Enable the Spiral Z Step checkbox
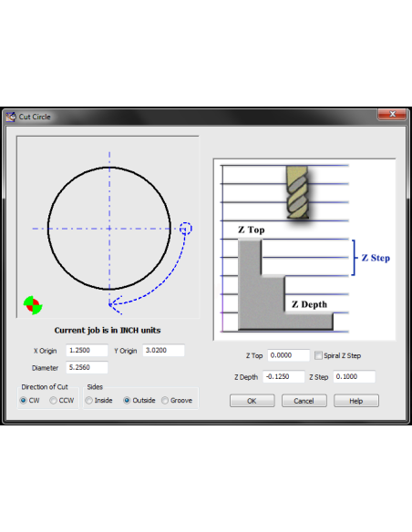 [318, 355]
